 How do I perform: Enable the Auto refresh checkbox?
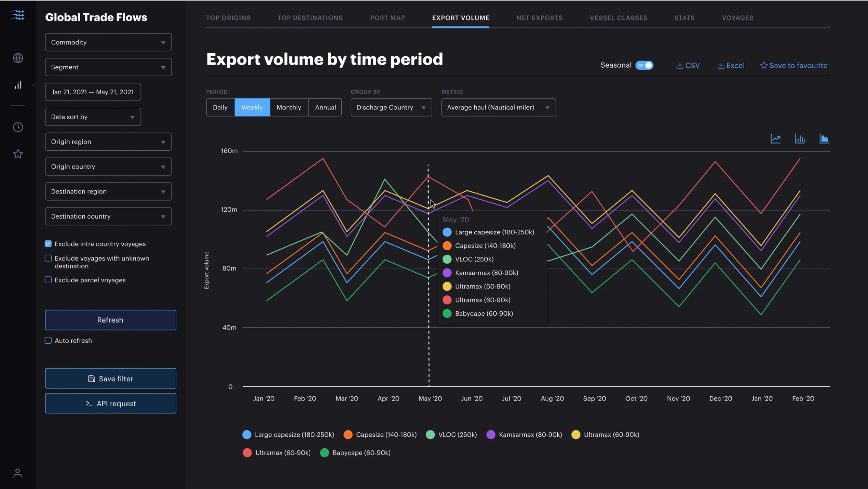[48, 340]
